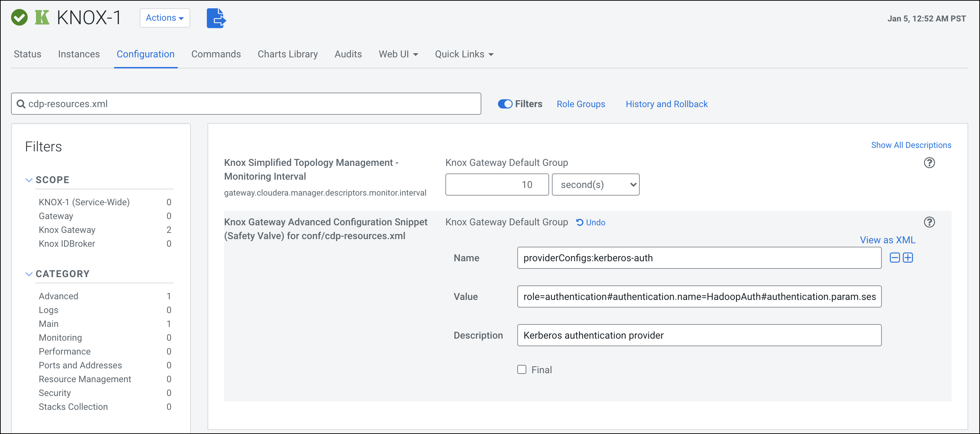Image resolution: width=980 pixels, height=434 pixels.
Task: Click the cdp-resources.xml search field
Action: coord(246,104)
